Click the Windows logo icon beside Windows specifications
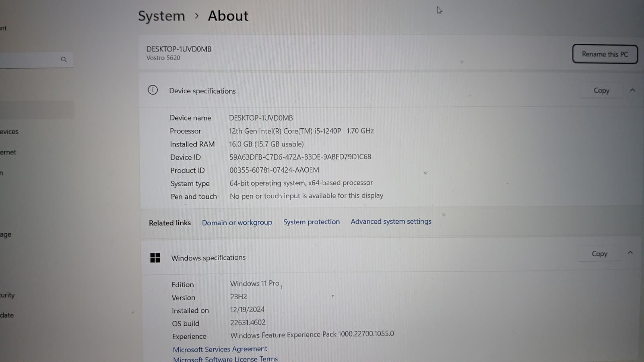Screen dimensions: 644x362 pos(155,258)
